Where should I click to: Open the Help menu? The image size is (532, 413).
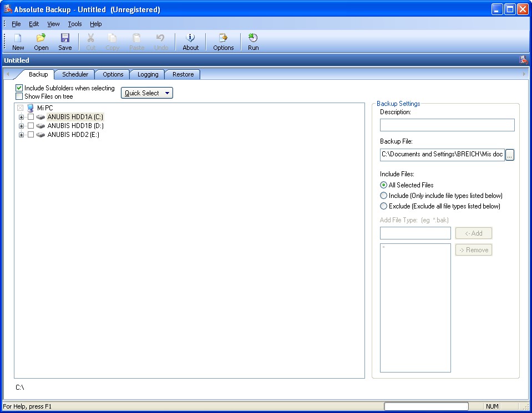click(x=95, y=24)
